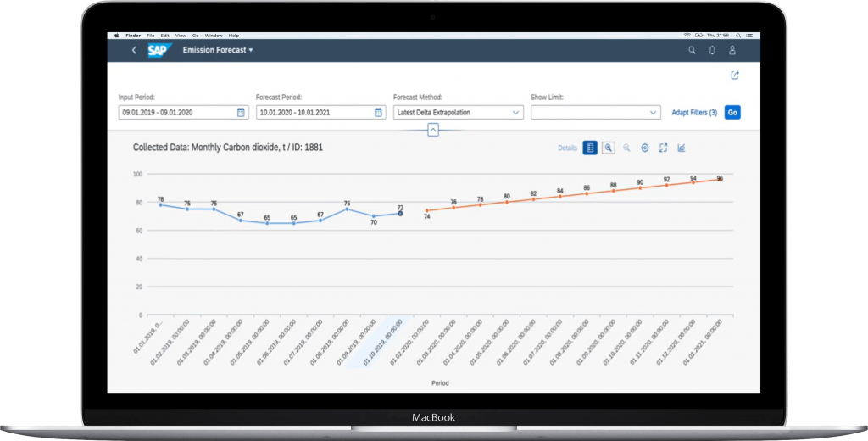Screen dimensions: 868x441
Task: Click the share export icon
Action: 735,75
